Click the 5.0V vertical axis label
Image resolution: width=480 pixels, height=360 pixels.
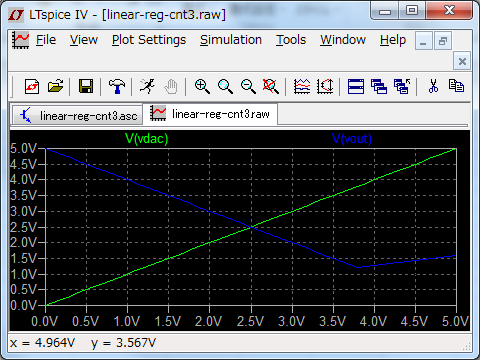click(x=23, y=148)
